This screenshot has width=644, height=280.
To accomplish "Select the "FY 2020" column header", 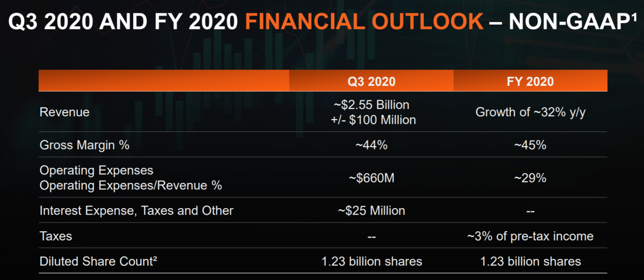I will pos(530,82).
